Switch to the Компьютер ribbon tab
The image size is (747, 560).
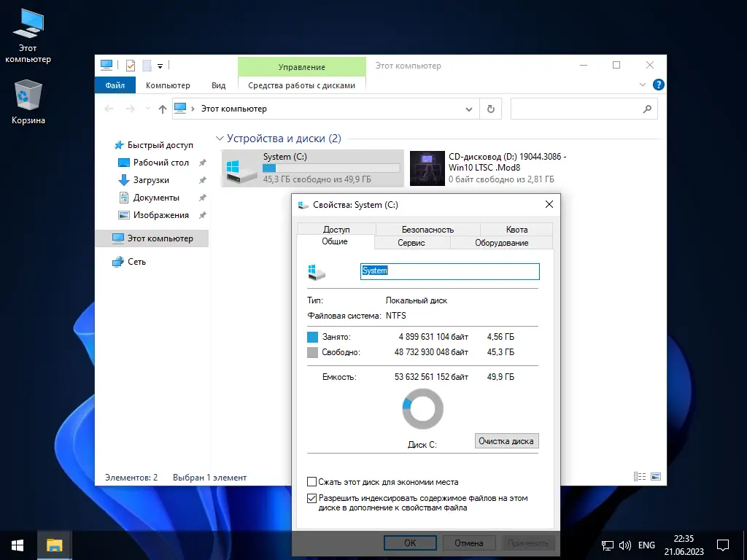[168, 85]
